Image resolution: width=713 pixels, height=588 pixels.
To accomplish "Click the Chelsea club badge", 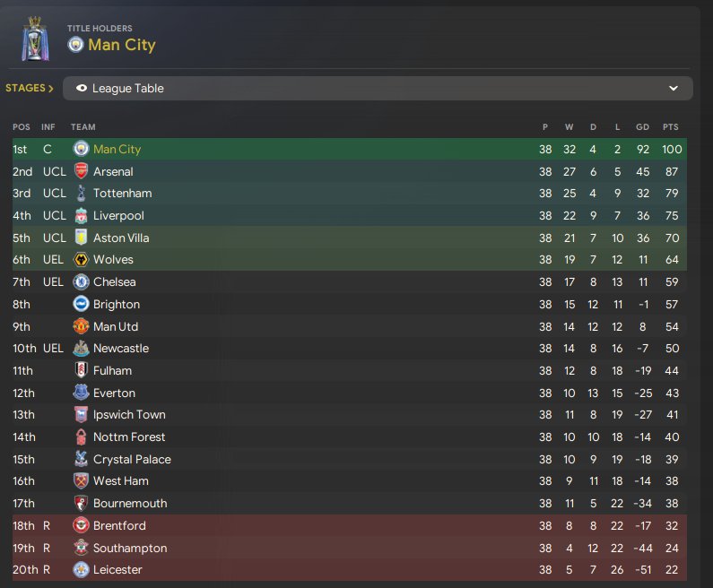I will pyautogui.click(x=81, y=282).
